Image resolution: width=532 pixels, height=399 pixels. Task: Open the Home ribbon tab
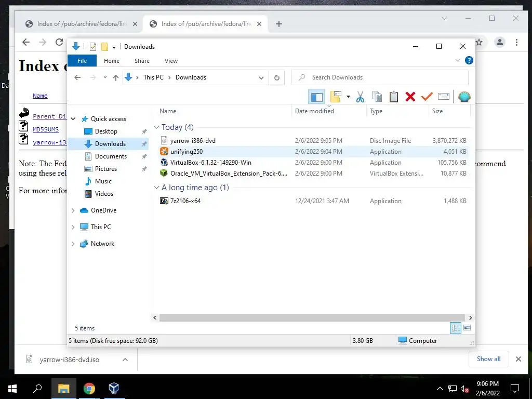click(x=112, y=61)
